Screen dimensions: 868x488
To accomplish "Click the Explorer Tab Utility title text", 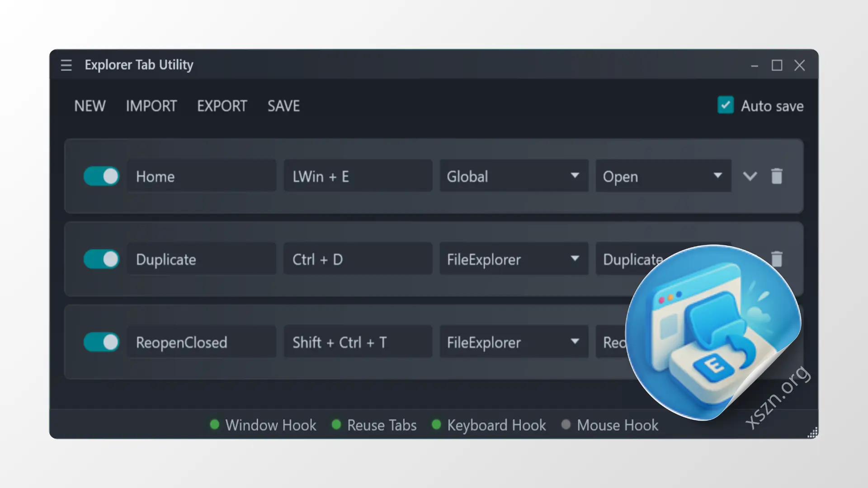I will tap(139, 65).
